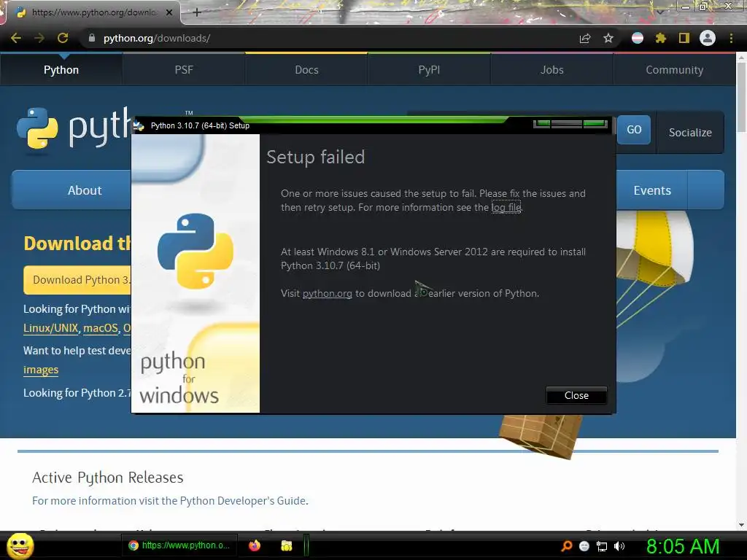
Task: Open the log file link
Action: (506, 207)
